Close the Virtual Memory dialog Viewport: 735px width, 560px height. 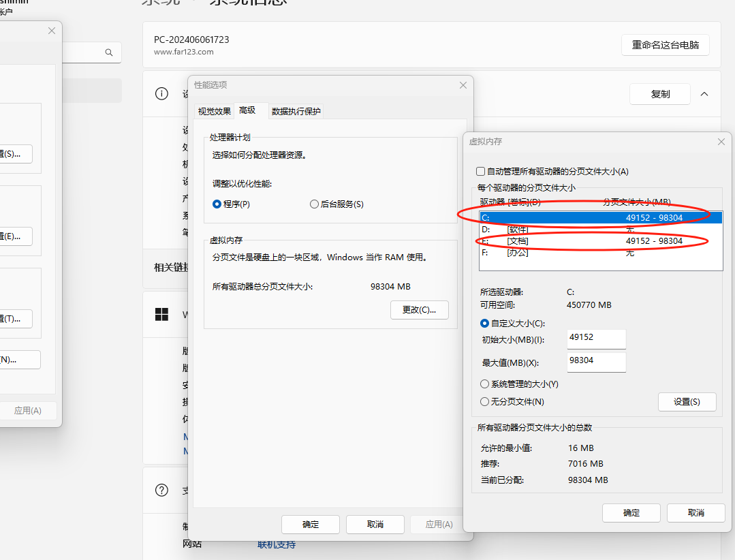721,142
